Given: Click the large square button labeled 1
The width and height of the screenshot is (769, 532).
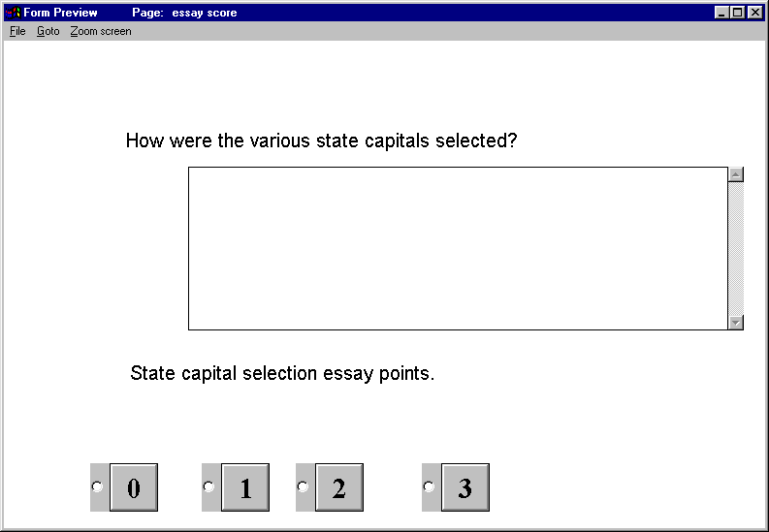Looking at the screenshot, I should (245, 487).
